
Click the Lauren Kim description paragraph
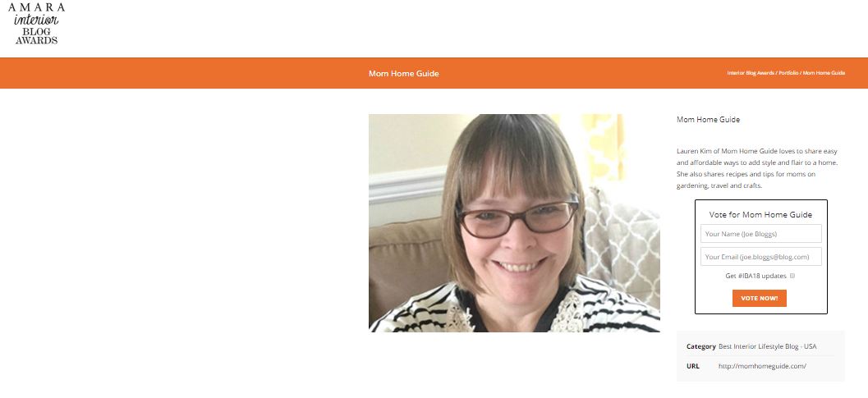pyautogui.click(x=757, y=168)
